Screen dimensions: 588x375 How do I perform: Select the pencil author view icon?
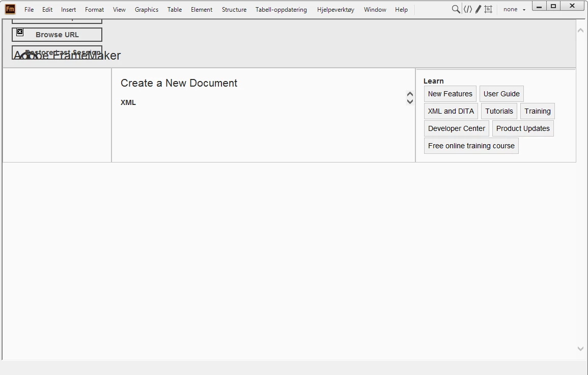tap(478, 9)
